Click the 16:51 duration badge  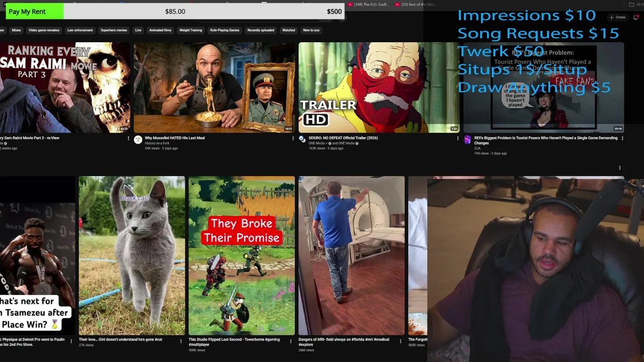289,129
